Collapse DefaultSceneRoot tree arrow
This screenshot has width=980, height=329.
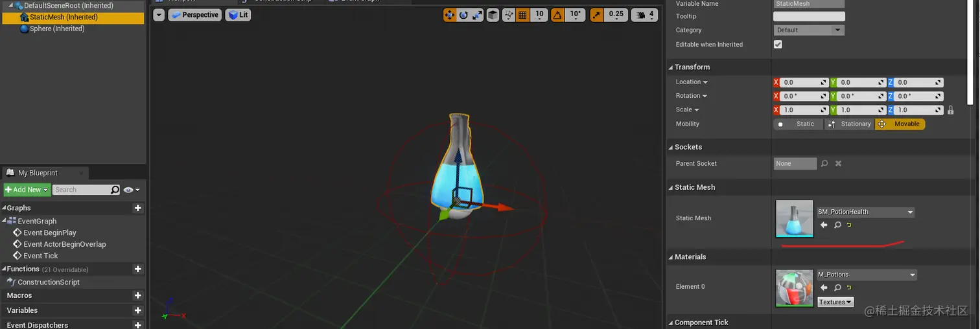coord(11,6)
